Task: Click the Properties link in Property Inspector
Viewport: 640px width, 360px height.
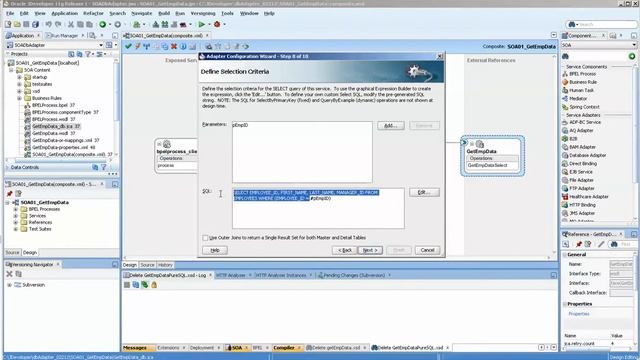Action: tap(579, 314)
